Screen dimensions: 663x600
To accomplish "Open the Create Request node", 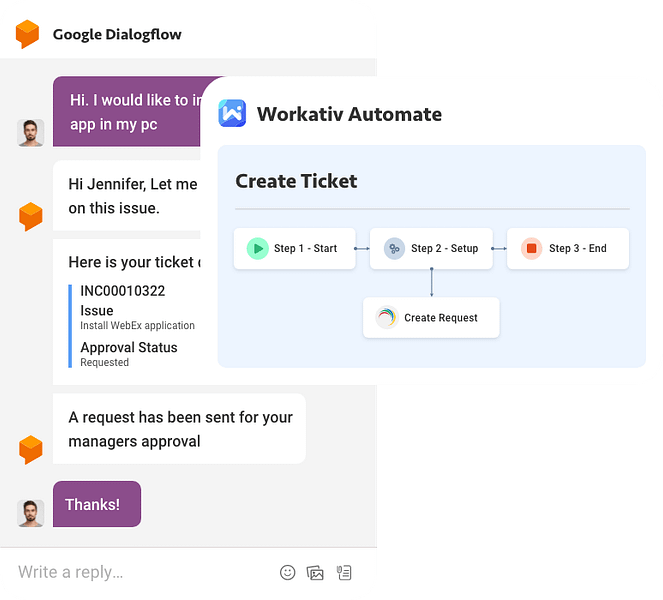I will tap(431, 317).
